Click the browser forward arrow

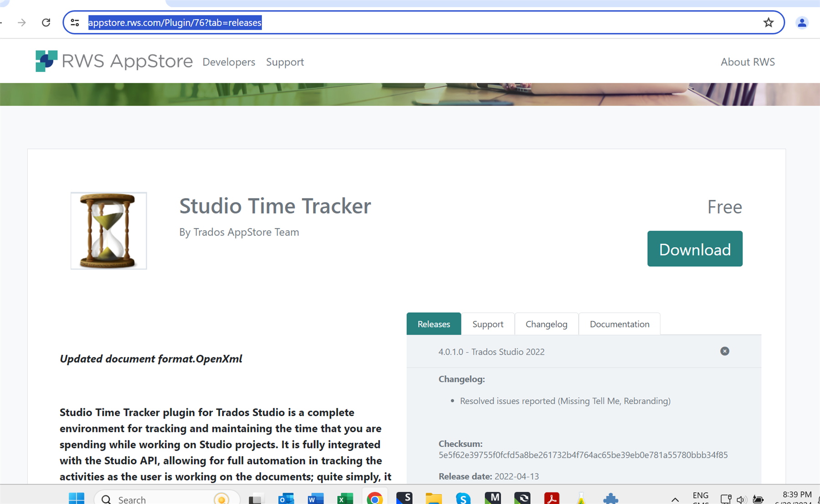point(21,22)
